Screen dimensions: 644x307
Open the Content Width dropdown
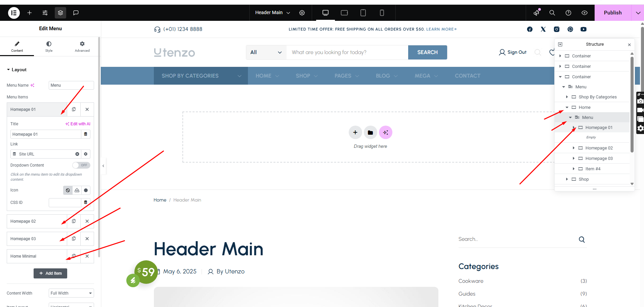tap(71, 293)
